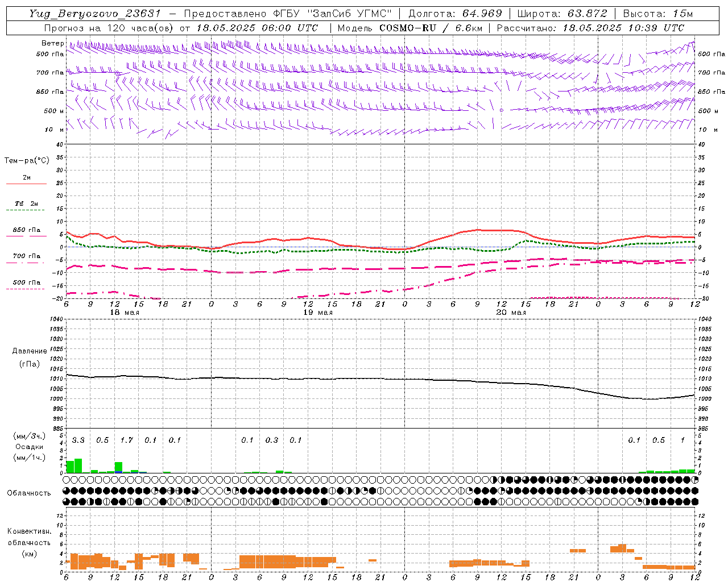Viewport: 728px width, 582px height.
Task: Click the '(мм/1ч.)' unit label
Action: [x=29, y=457]
